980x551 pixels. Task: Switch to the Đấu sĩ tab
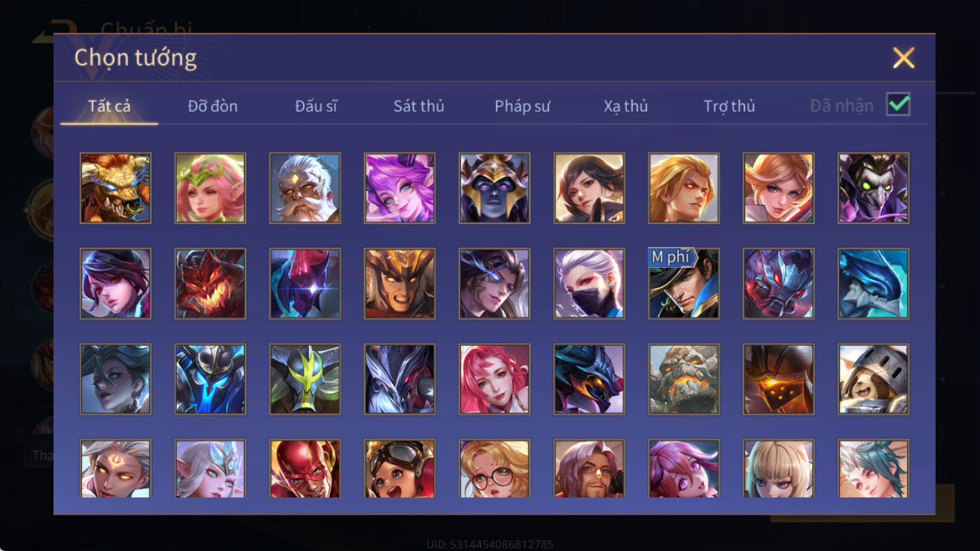316,106
